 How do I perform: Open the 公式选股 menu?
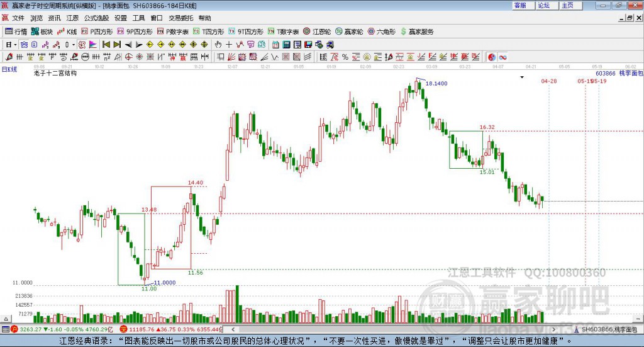pyautogui.click(x=96, y=18)
